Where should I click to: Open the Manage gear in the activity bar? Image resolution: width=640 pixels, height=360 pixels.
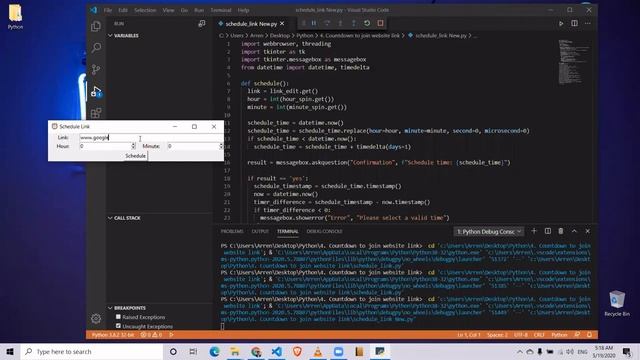pos(96,318)
